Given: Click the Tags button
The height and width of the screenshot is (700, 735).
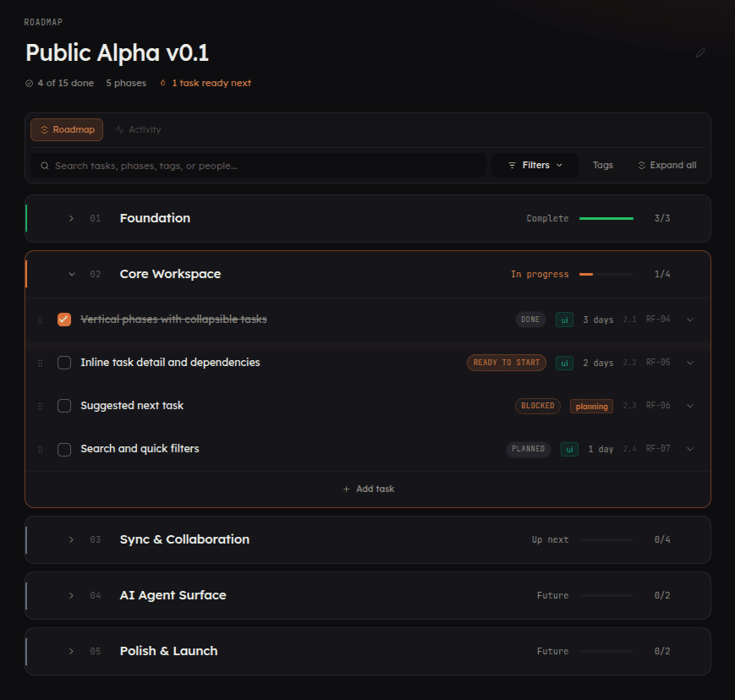Looking at the screenshot, I should [x=603, y=166].
